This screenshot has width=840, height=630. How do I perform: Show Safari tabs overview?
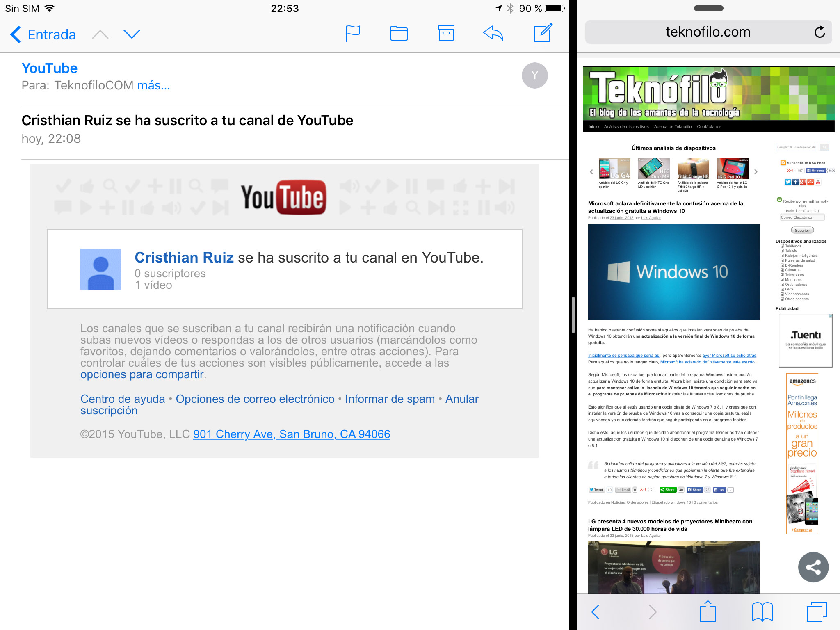tap(816, 612)
